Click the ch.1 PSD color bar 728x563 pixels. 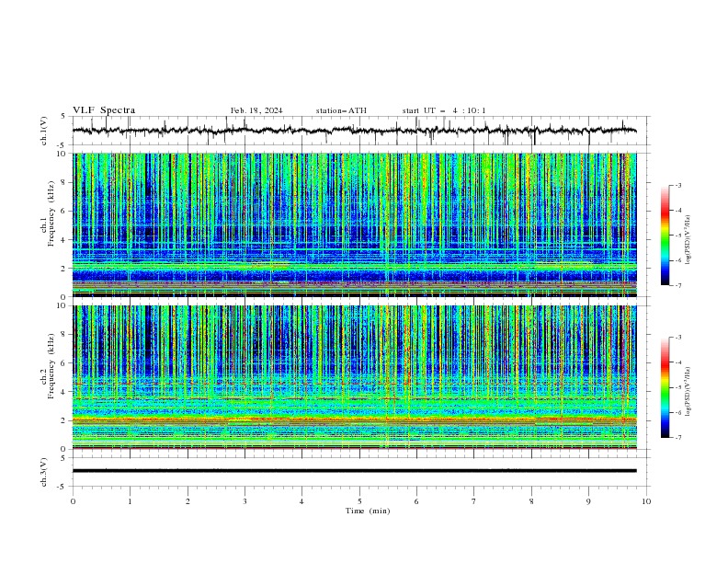[665, 236]
